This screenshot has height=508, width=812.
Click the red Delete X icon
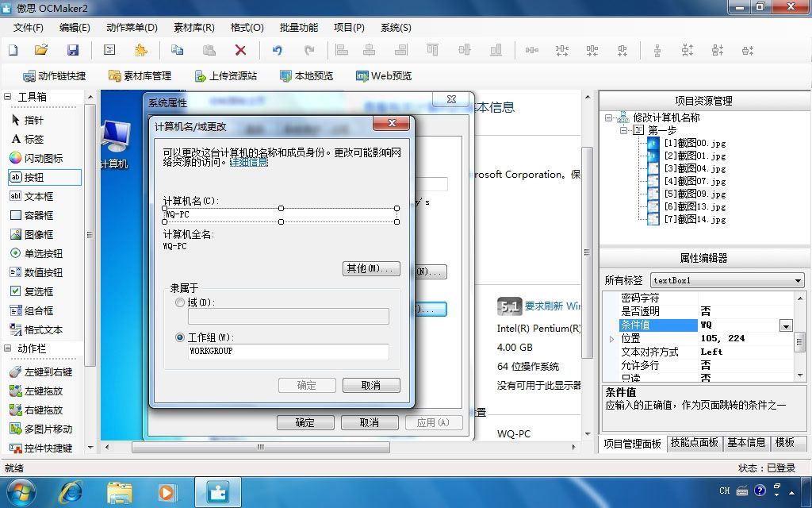[240, 50]
